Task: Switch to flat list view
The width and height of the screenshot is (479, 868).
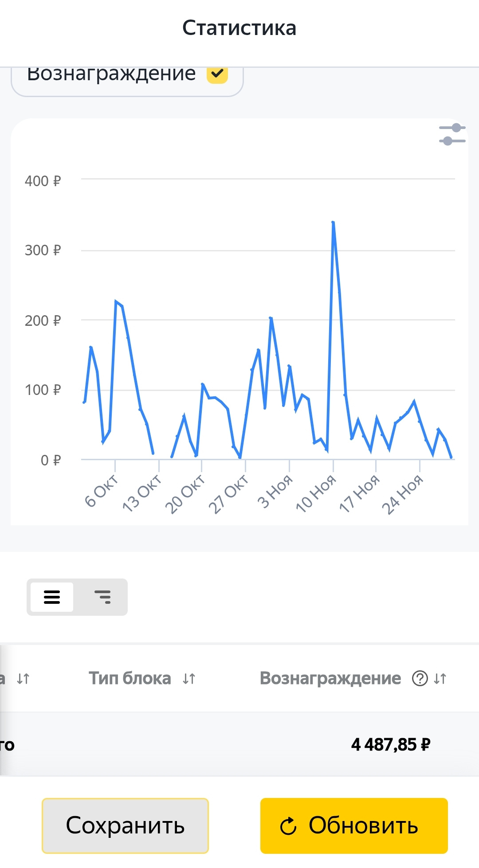Action: pyautogui.click(x=52, y=597)
